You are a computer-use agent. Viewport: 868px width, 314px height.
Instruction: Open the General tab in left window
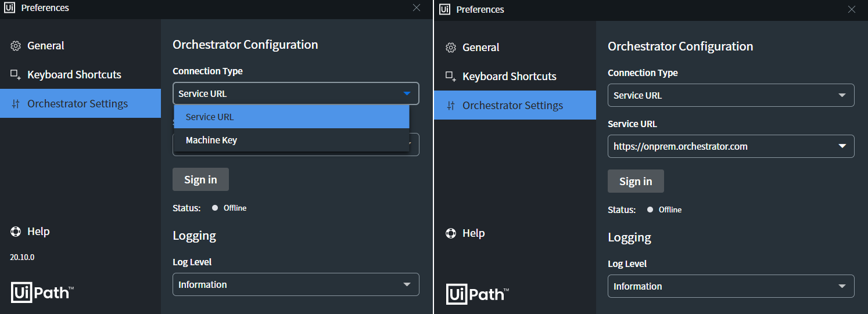coord(80,46)
